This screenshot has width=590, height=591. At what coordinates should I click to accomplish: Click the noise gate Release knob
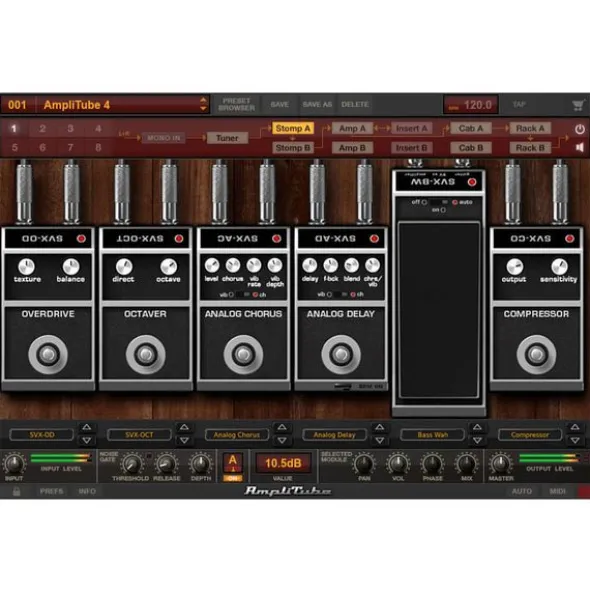coord(166,464)
